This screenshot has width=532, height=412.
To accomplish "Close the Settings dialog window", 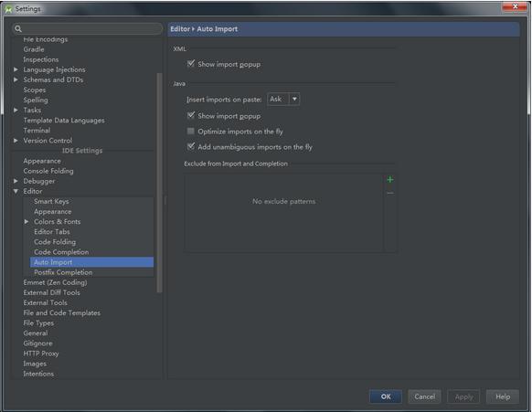I will [x=515, y=6].
